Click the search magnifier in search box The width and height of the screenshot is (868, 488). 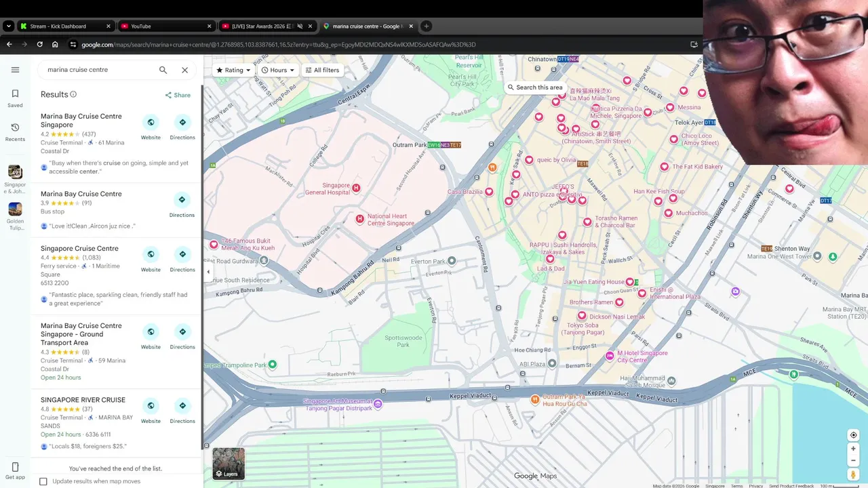163,70
